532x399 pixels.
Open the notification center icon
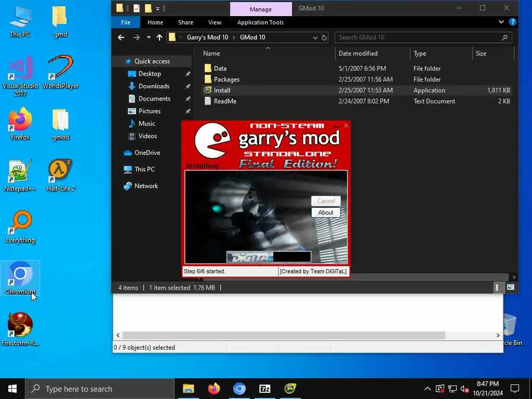(x=515, y=389)
